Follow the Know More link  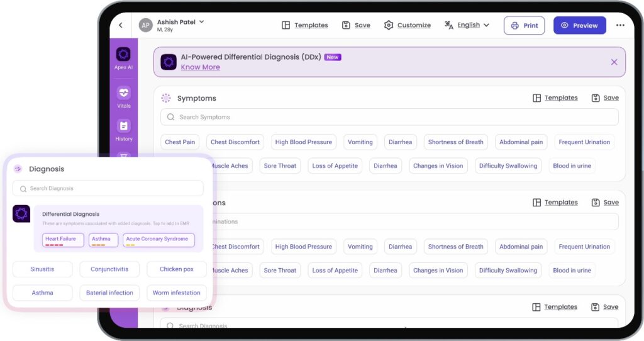[200, 67]
